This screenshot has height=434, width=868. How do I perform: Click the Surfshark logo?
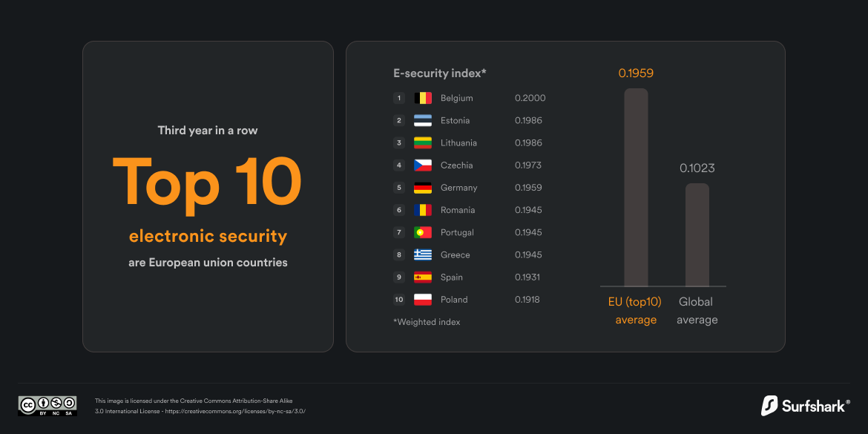tap(806, 406)
